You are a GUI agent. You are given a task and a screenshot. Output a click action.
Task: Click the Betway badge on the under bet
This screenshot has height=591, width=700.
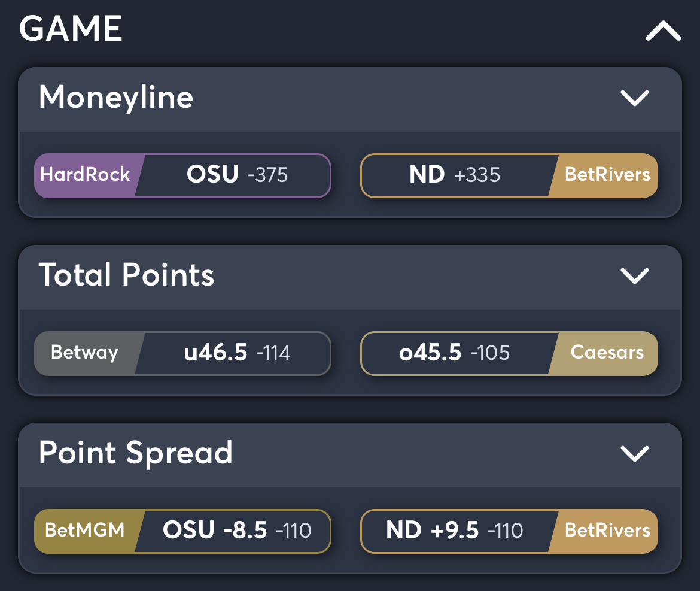(85, 353)
